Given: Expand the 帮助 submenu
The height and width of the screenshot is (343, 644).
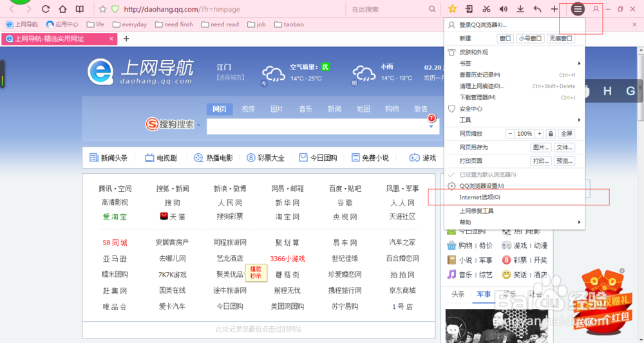Looking at the screenshot, I should 515,223.
